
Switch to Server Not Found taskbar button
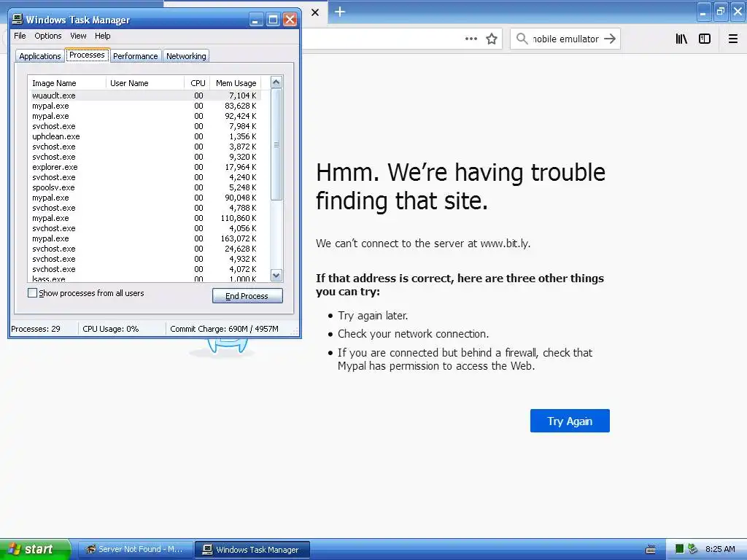point(135,550)
